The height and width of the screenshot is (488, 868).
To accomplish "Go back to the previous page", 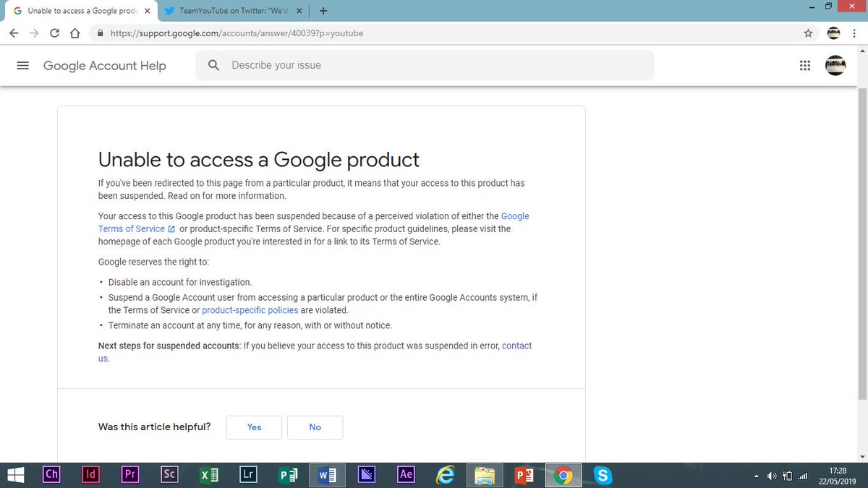I will (14, 33).
